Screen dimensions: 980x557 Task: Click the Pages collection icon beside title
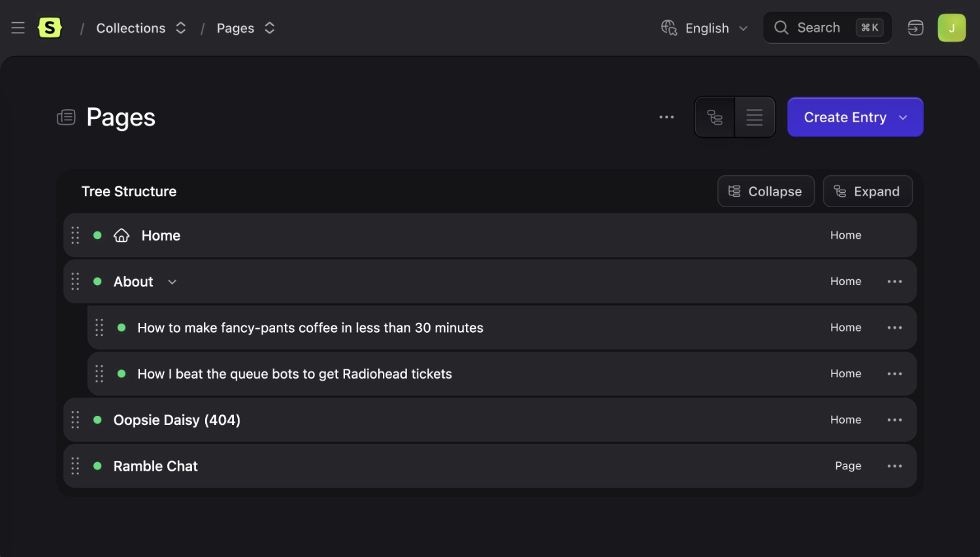[66, 118]
